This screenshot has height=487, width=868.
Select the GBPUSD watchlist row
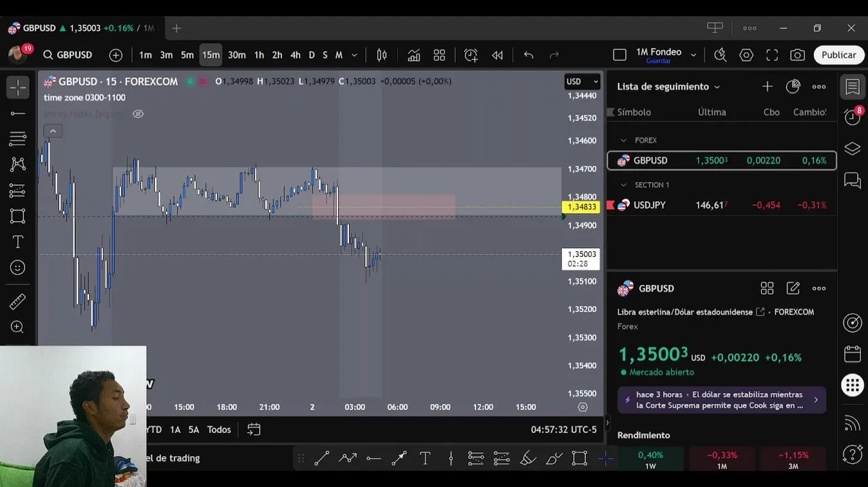pos(722,160)
